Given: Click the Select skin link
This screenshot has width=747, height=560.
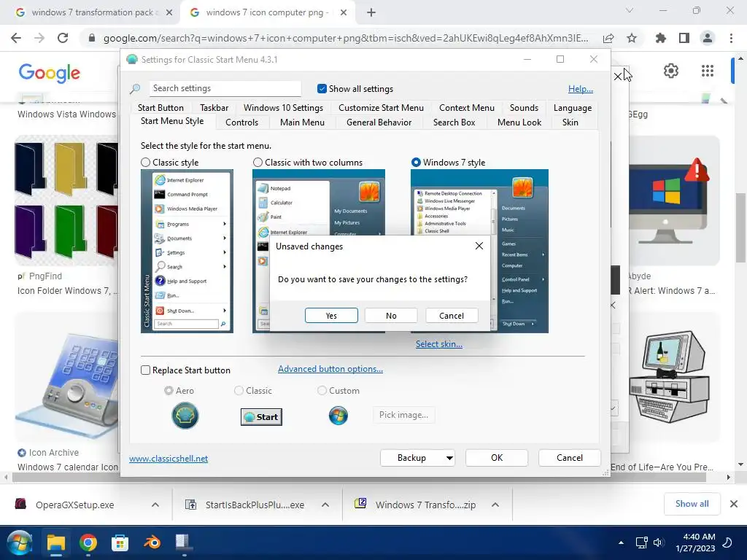Looking at the screenshot, I should [x=438, y=344].
